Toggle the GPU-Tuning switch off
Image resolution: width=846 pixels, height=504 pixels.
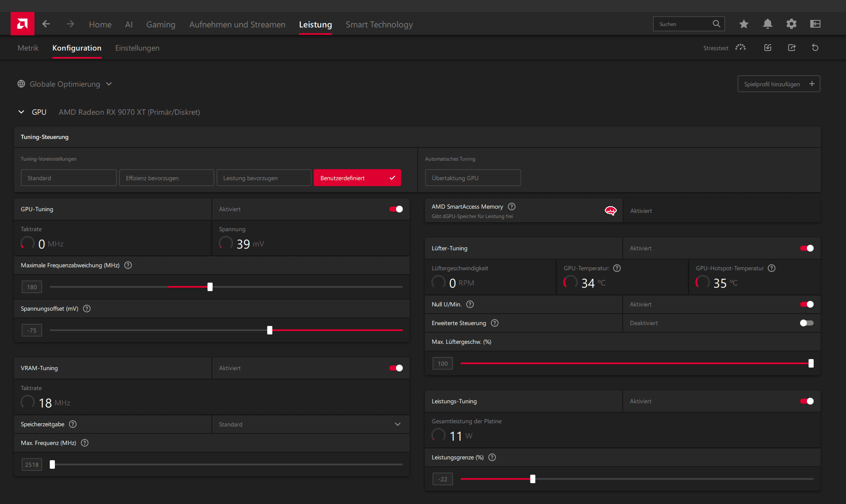click(x=396, y=209)
